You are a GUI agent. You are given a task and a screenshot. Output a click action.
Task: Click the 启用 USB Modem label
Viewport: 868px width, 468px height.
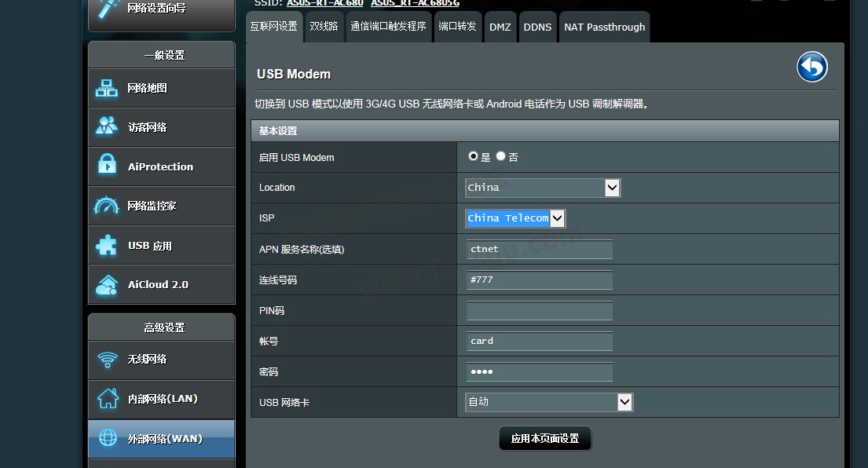point(296,158)
